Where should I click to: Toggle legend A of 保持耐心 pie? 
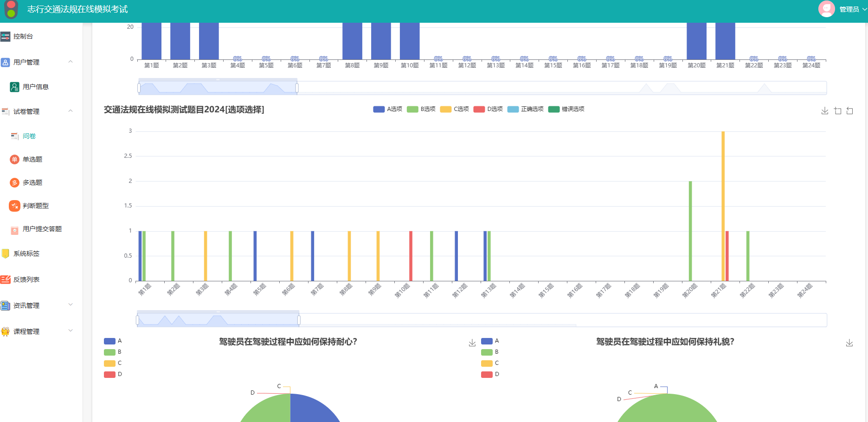click(x=113, y=341)
